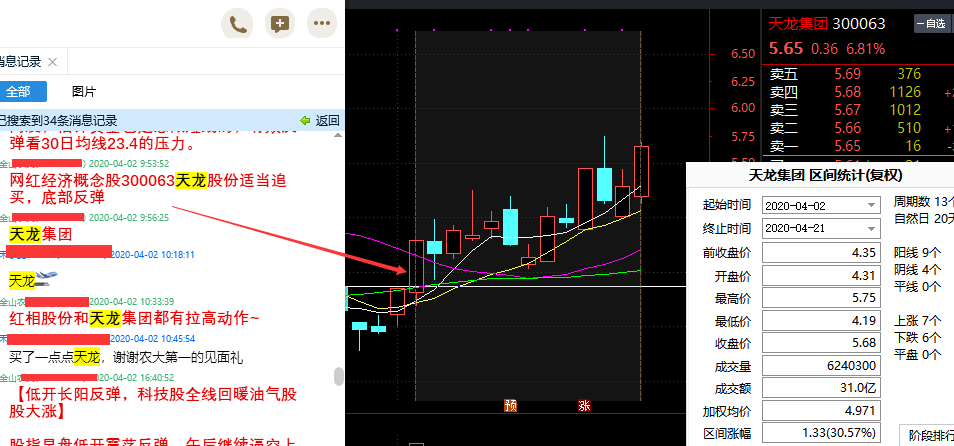Image resolution: width=954 pixels, height=446 pixels.
Task: Click 卖五 price 5.69 in order book
Action: click(x=848, y=74)
